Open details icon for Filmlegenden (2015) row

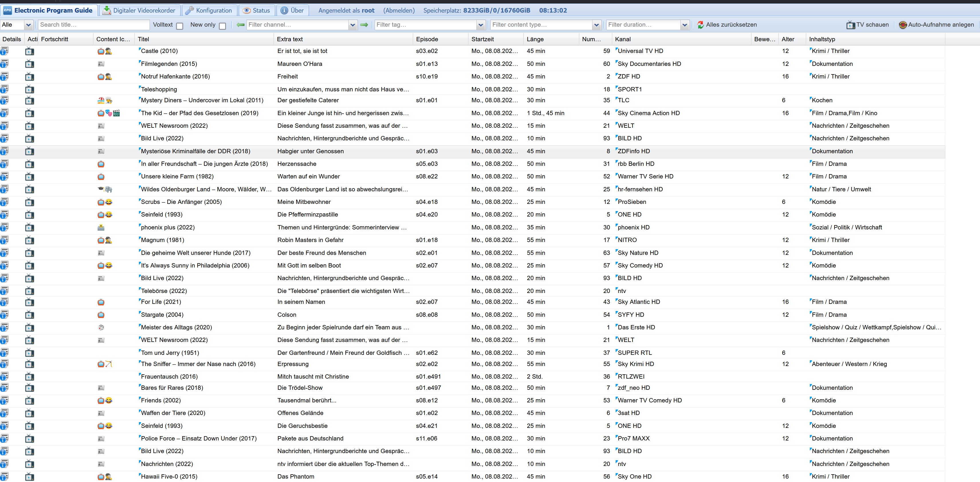(x=4, y=64)
